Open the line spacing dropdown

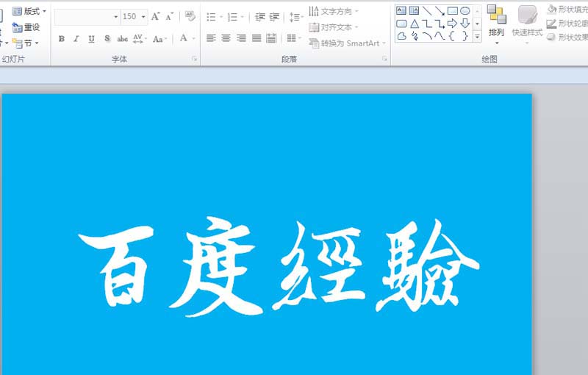[x=296, y=17]
